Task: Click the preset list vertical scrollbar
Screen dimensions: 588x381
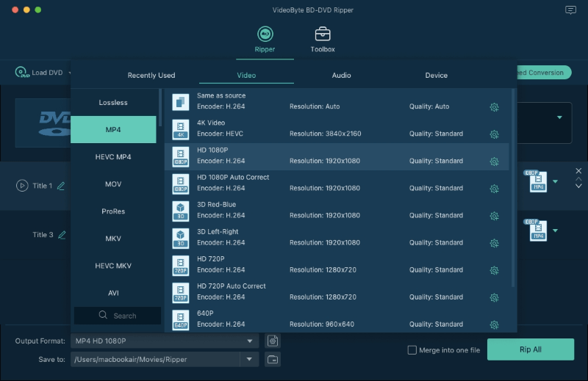Action: pos(513,188)
